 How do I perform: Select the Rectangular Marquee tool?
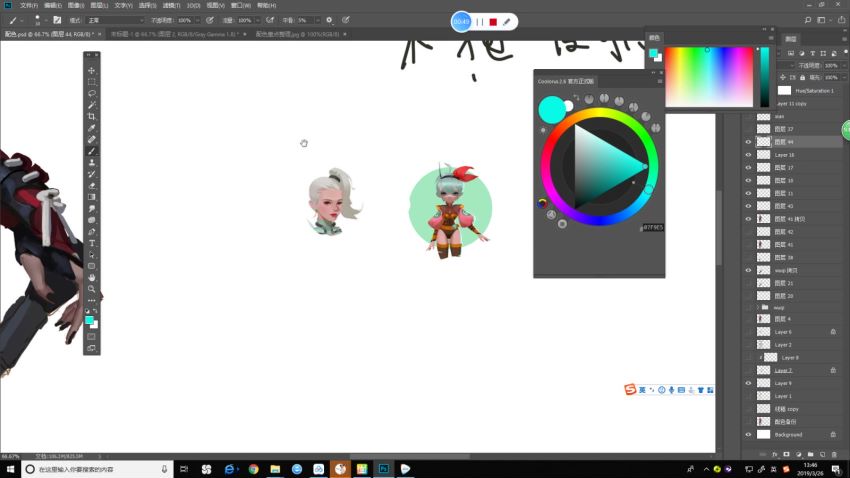[x=92, y=82]
